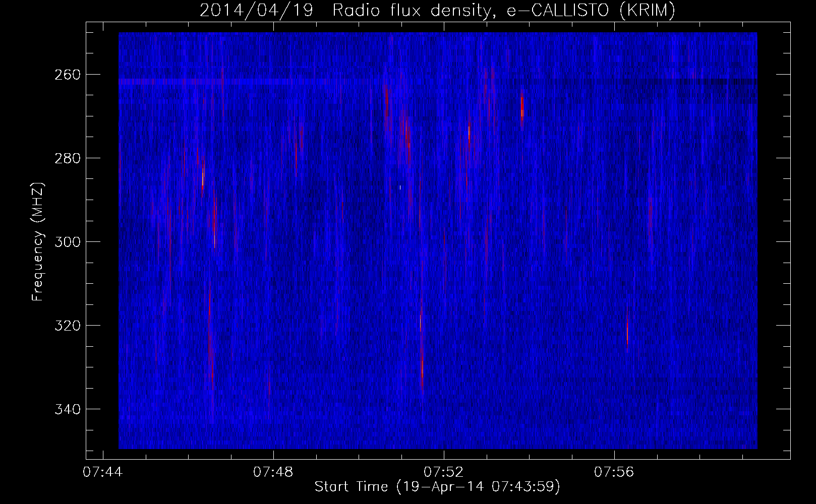Click the 07:48 time tick label
This screenshot has height=504, width=816.
tap(273, 472)
